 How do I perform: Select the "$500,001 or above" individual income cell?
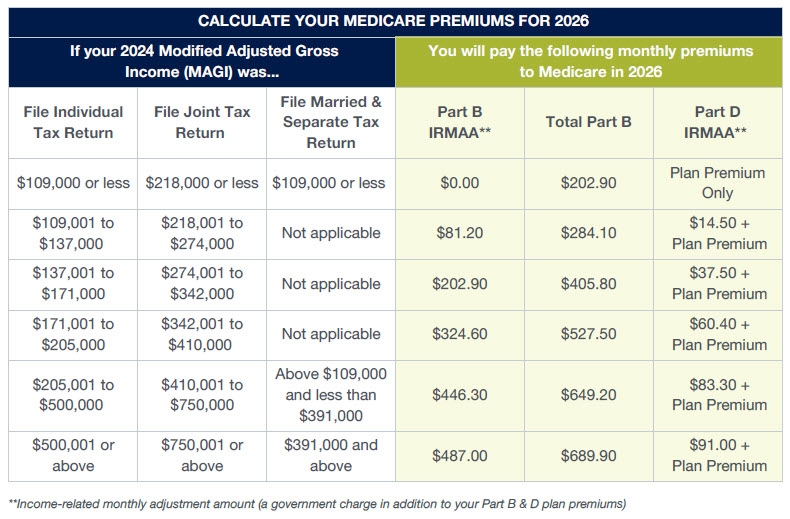(x=73, y=455)
